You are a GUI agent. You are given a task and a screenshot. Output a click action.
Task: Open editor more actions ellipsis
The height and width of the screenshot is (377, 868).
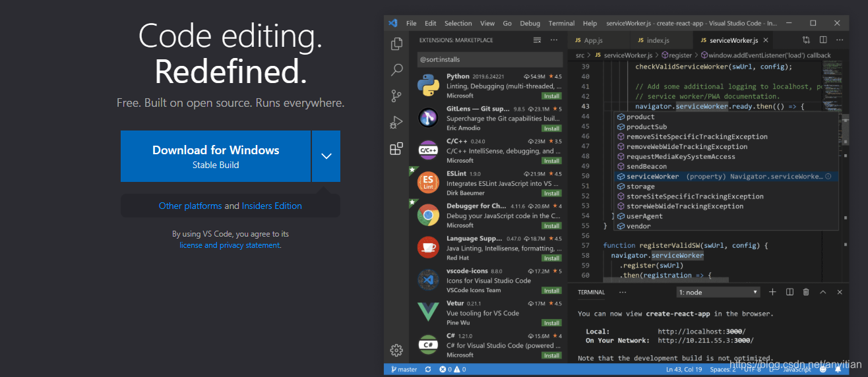click(839, 40)
